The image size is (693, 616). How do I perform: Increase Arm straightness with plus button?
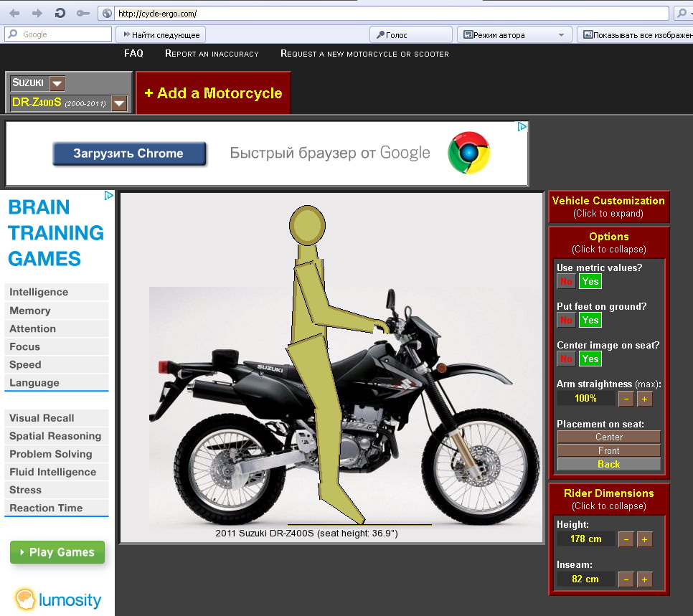coord(644,399)
